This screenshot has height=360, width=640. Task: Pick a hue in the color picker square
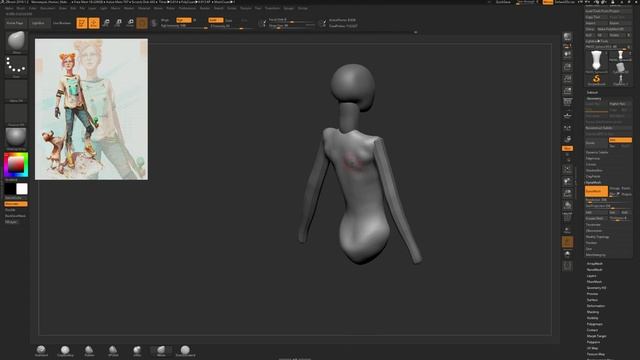coord(16,165)
